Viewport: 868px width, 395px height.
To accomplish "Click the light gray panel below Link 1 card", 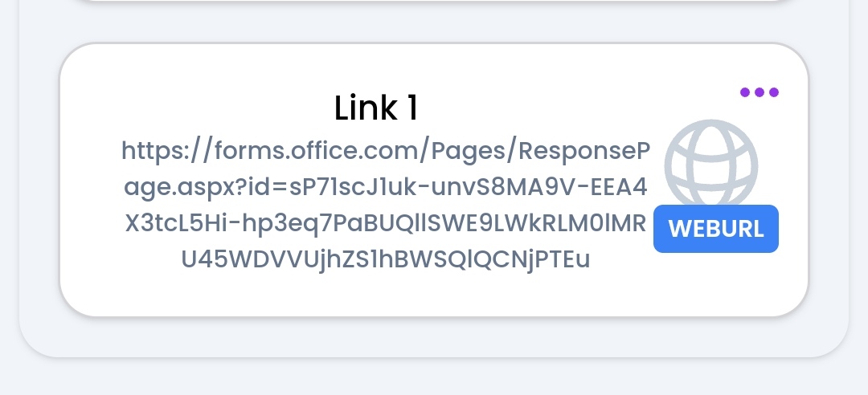I will pyautogui.click(x=434, y=337).
